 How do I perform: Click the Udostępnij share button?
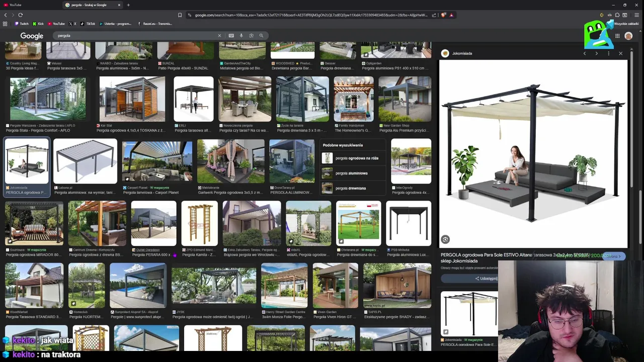click(x=487, y=279)
